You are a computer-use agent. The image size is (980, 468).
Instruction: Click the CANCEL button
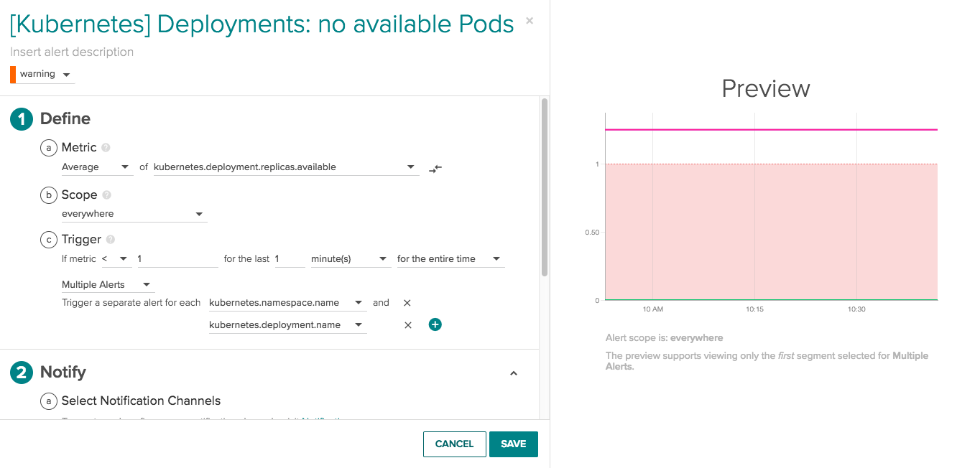click(x=454, y=444)
